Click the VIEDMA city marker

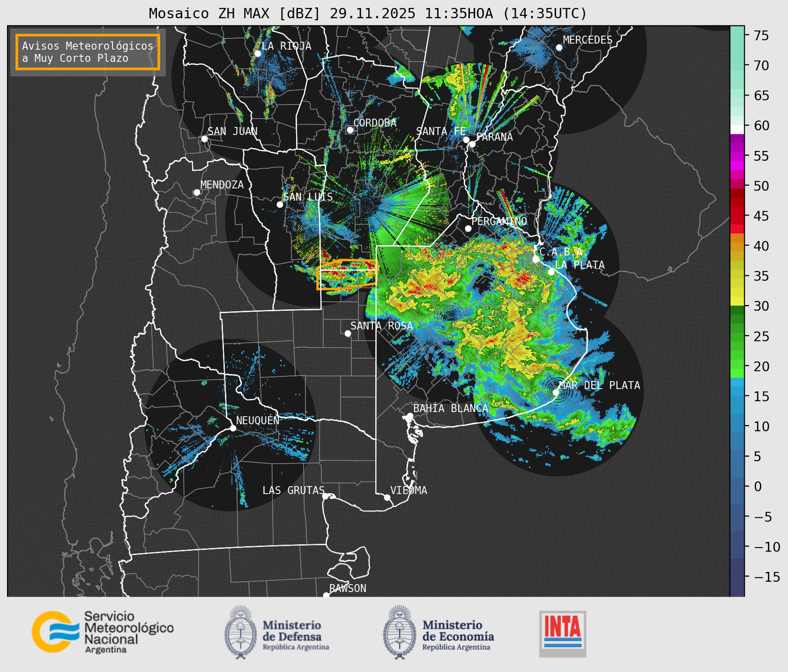(387, 497)
